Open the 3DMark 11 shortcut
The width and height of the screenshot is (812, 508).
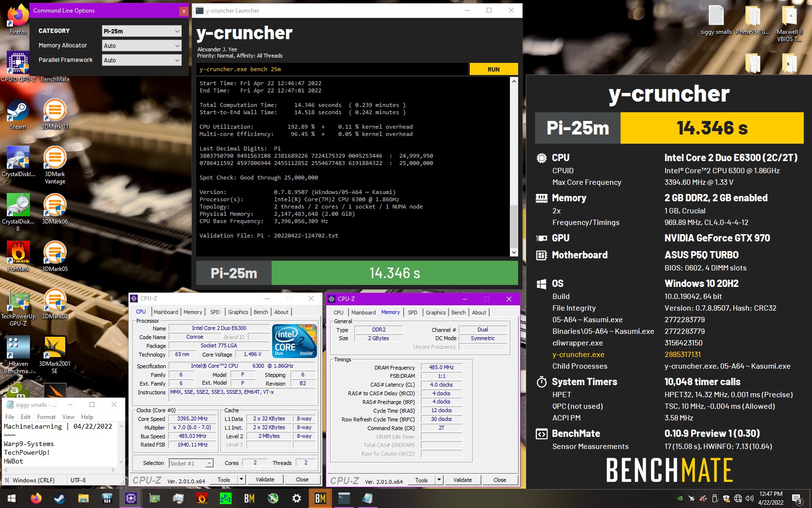click(x=55, y=114)
